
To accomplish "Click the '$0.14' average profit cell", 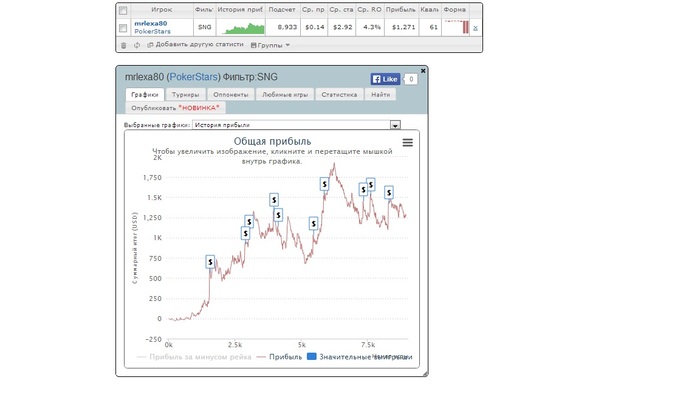I will (x=315, y=27).
